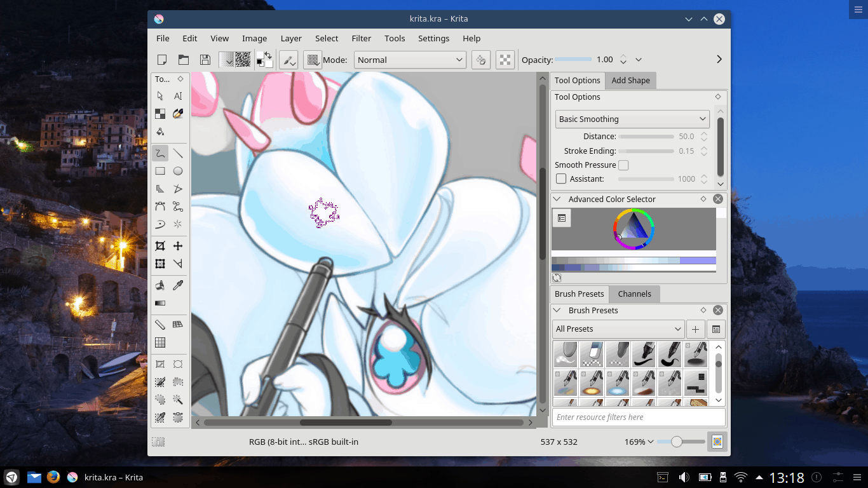Image resolution: width=868 pixels, height=488 pixels.
Task: Select the Text tool in toolbox
Action: pyautogui.click(x=178, y=96)
